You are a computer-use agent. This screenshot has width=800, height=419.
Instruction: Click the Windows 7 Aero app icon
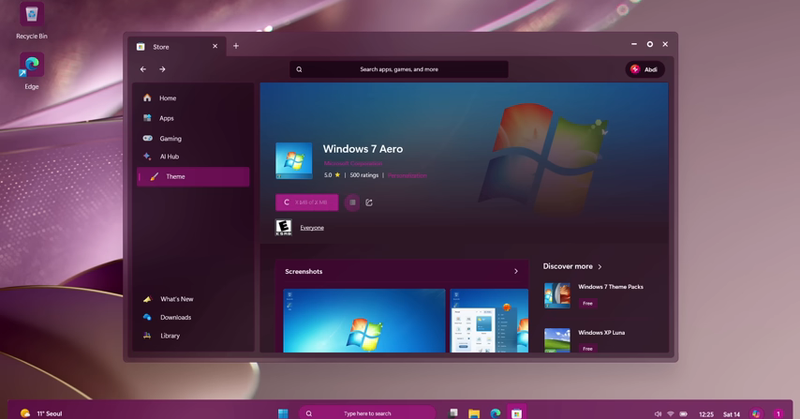click(x=294, y=161)
